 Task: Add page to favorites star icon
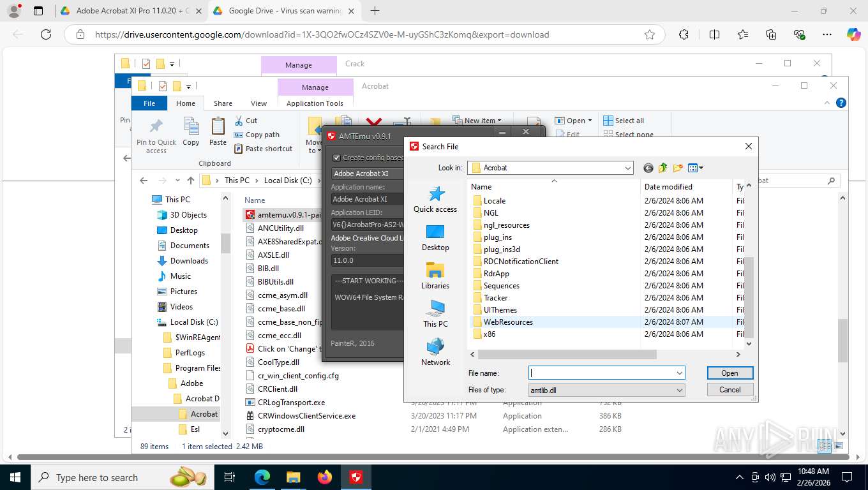[x=650, y=34]
